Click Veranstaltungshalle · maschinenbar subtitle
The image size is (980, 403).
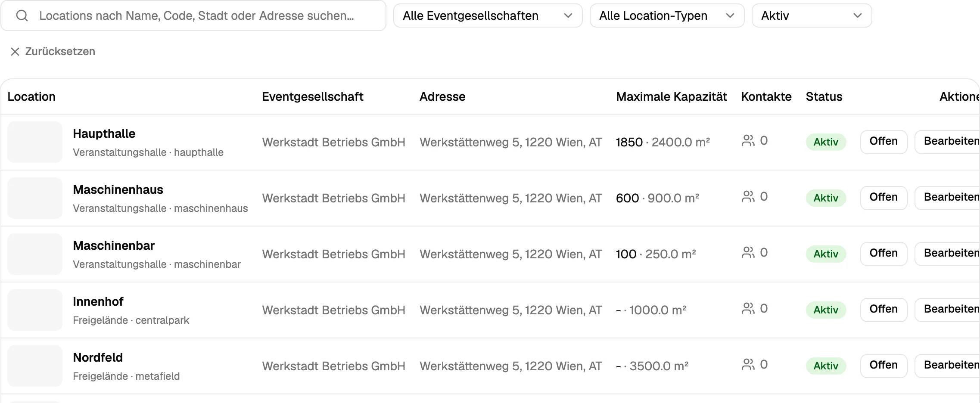pyautogui.click(x=157, y=264)
